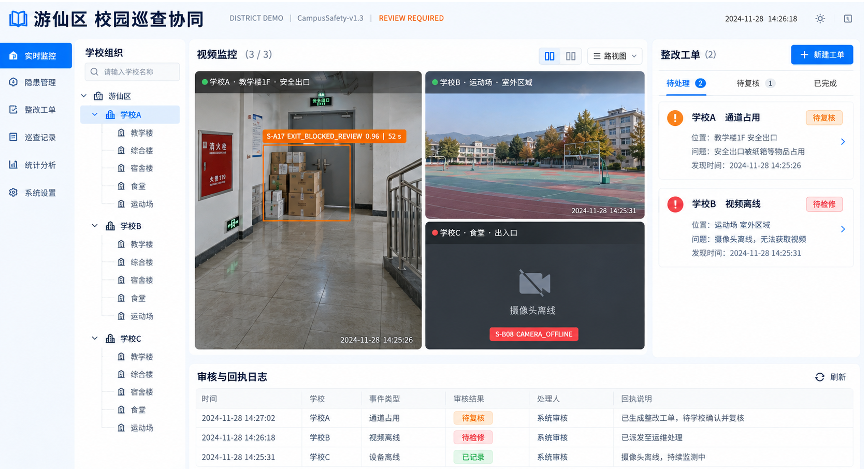
Task: Focus the 请输入学校名称 search field
Action: pos(132,72)
